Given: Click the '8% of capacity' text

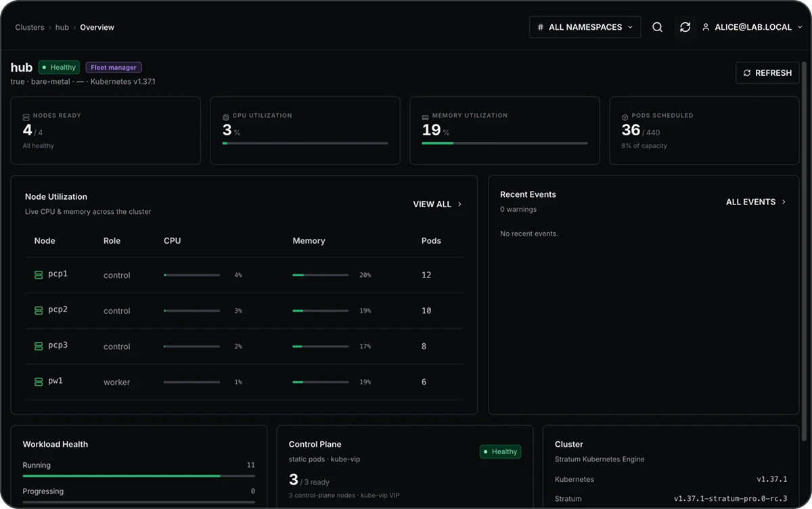Looking at the screenshot, I should tap(644, 146).
